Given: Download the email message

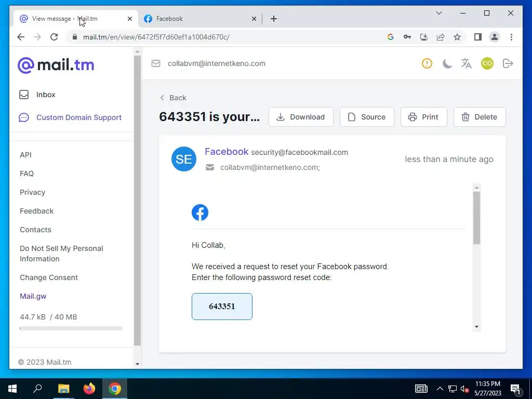Looking at the screenshot, I should [x=301, y=117].
